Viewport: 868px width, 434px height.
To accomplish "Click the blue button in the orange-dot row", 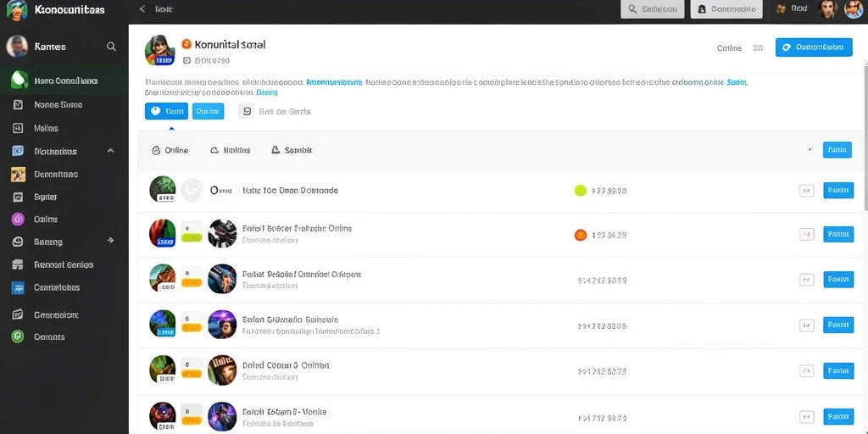I will [838, 234].
